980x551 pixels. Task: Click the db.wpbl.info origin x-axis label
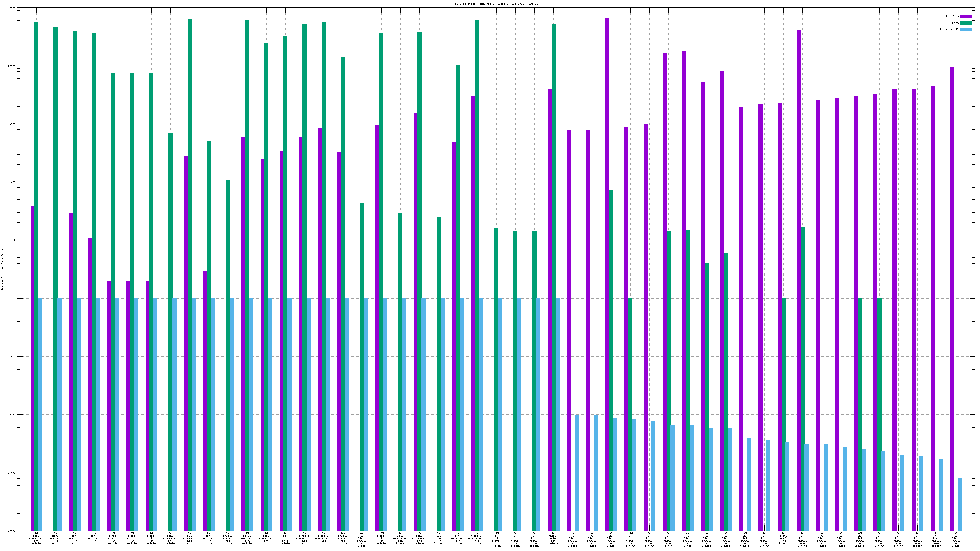click(285, 538)
